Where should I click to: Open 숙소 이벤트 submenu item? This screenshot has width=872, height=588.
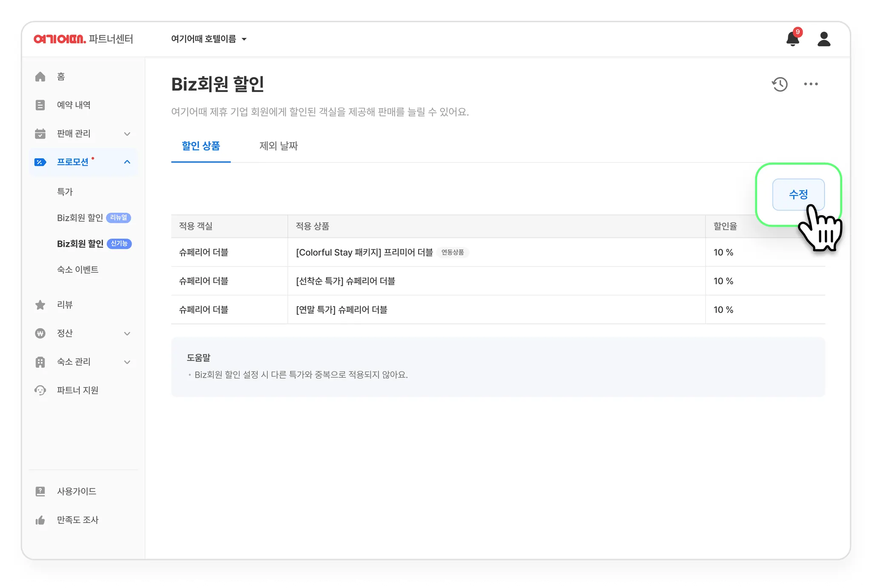click(x=77, y=270)
